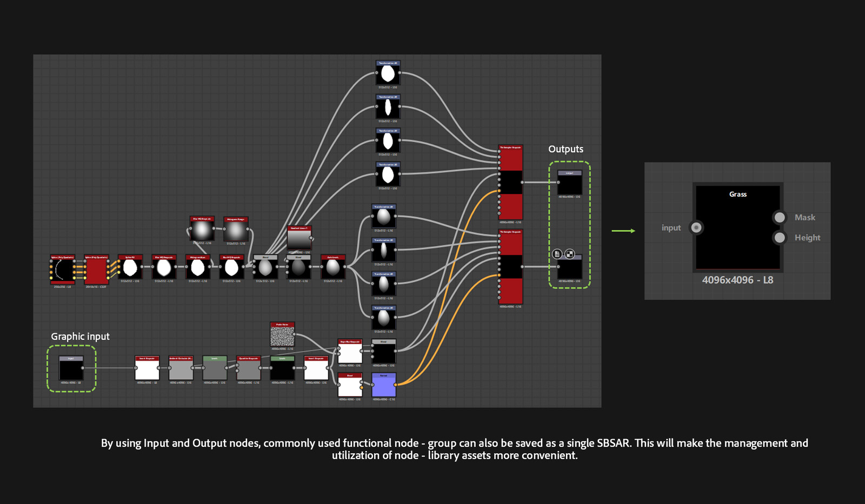
Task: Click the Grass node title
Action: click(x=738, y=194)
